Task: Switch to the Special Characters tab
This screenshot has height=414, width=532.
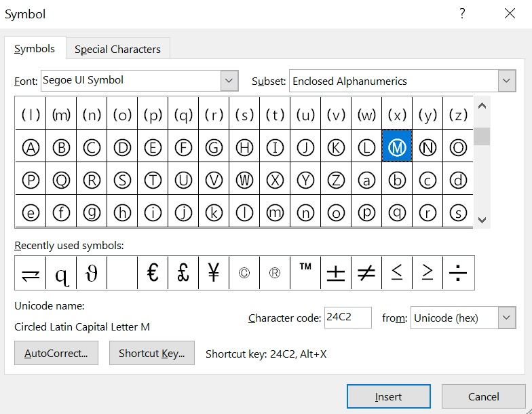Action: [x=117, y=49]
